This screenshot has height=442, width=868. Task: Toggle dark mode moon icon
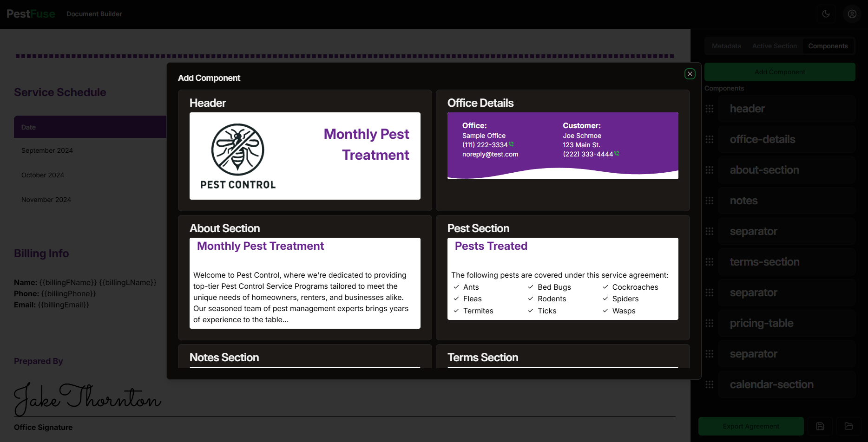826,14
